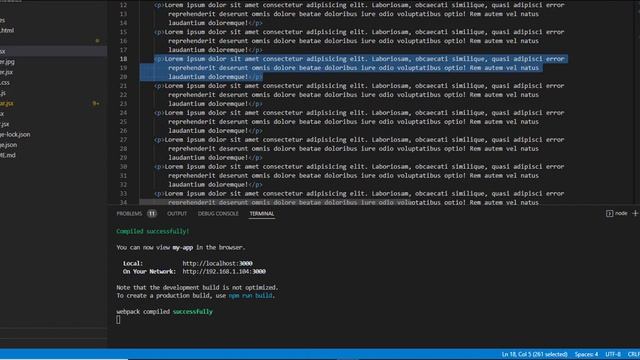Open the yellow modified .jsx file in explorer
The width and height of the screenshot is (640, 360).
click(x=7, y=103)
